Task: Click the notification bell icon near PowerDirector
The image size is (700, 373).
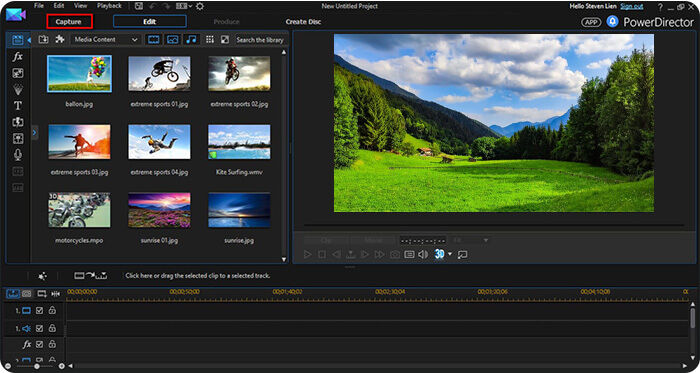Action: [612, 21]
